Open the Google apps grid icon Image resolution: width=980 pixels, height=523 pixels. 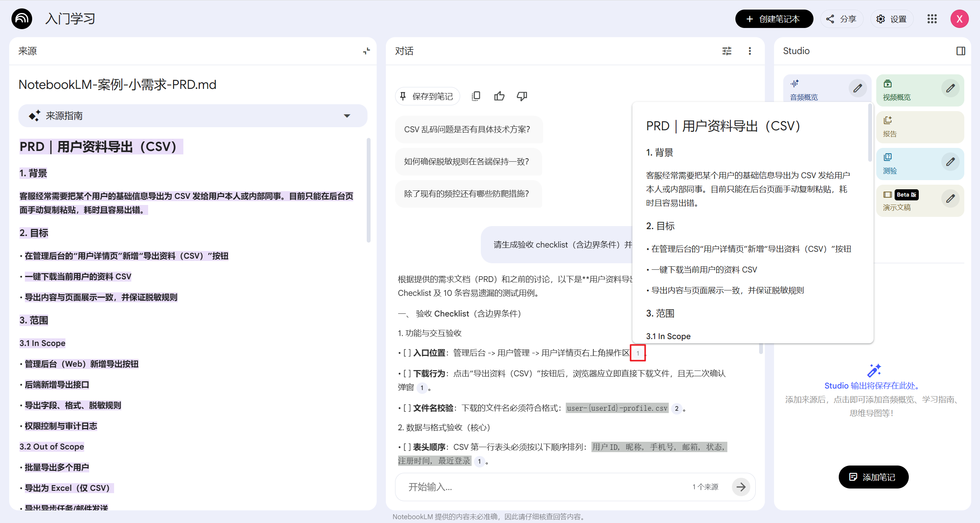(932, 19)
